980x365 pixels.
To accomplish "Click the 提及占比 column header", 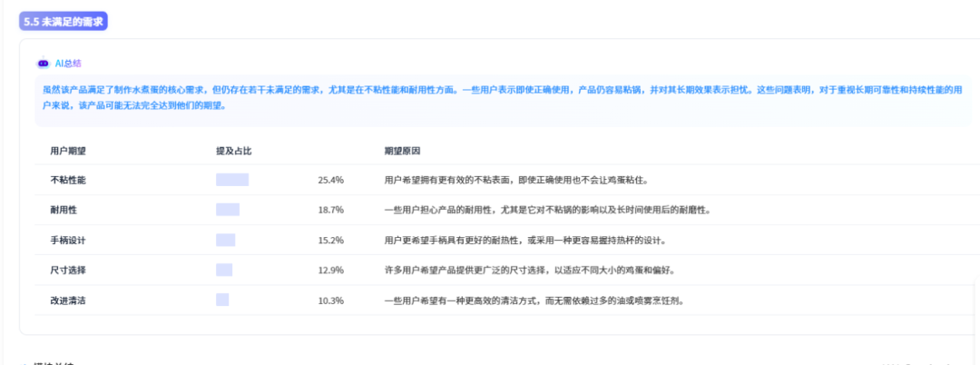I will pyautogui.click(x=233, y=150).
